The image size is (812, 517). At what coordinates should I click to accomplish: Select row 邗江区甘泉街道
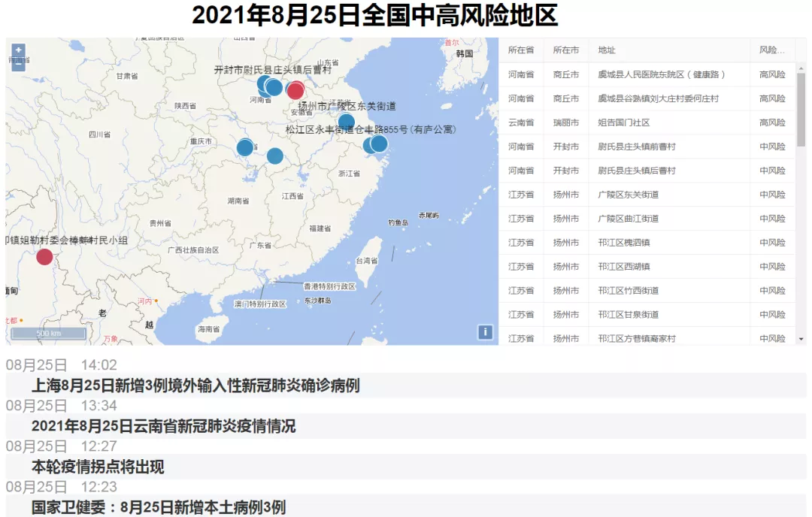coord(647,314)
